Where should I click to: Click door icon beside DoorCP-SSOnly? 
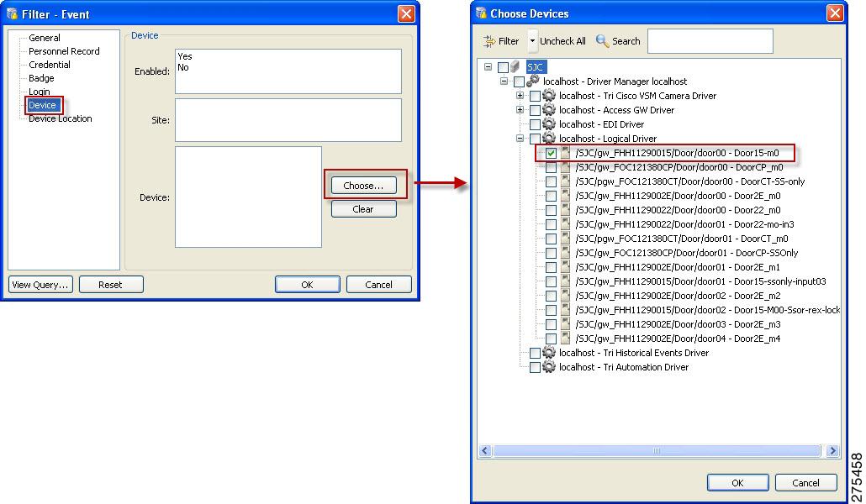tap(565, 254)
